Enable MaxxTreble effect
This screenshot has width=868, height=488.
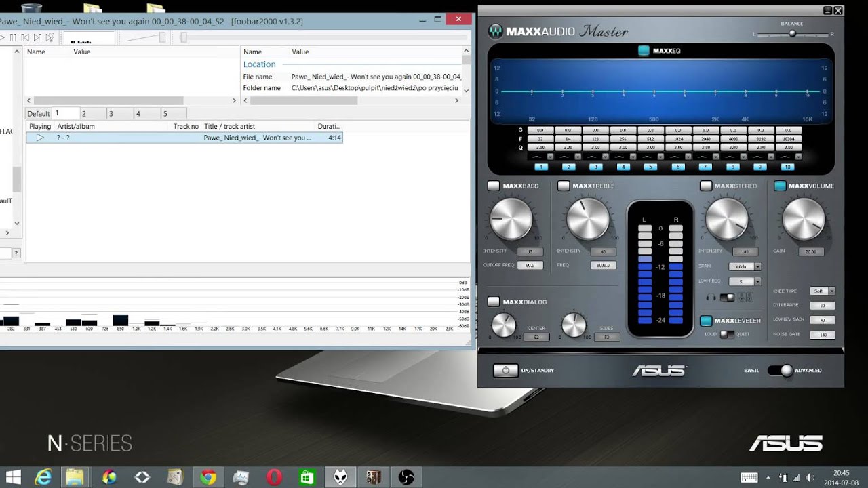[564, 186]
